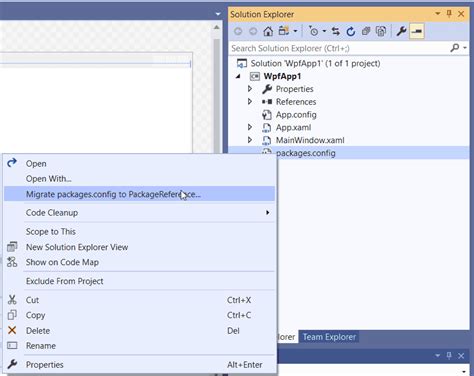Expand the References node arrow

pyautogui.click(x=250, y=102)
